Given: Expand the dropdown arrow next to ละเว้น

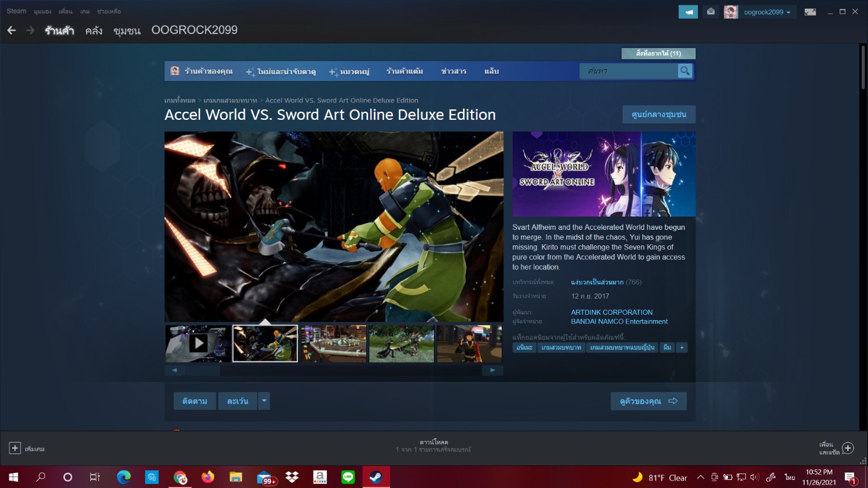Looking at the screenshot, I should pos(264,401).
